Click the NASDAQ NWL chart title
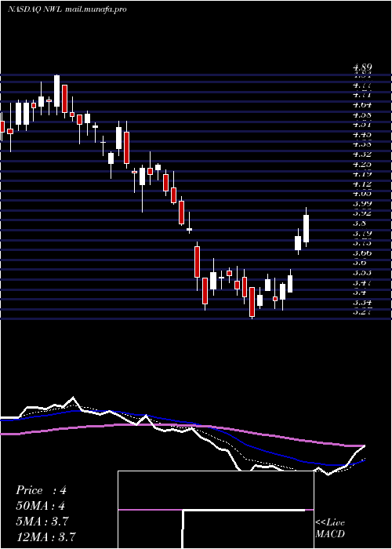The image size is (392, 549). pyautogui.click(x=67, y=9)
